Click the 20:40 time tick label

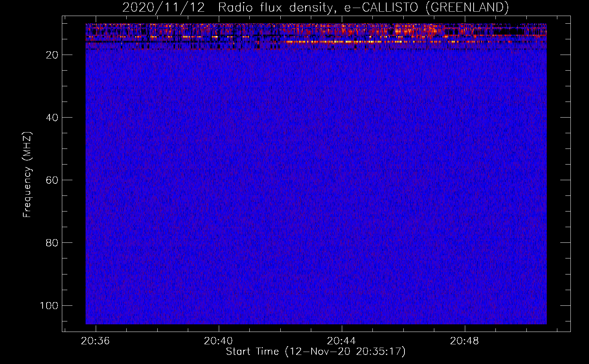pyautogui.click(x=218, y=341)
